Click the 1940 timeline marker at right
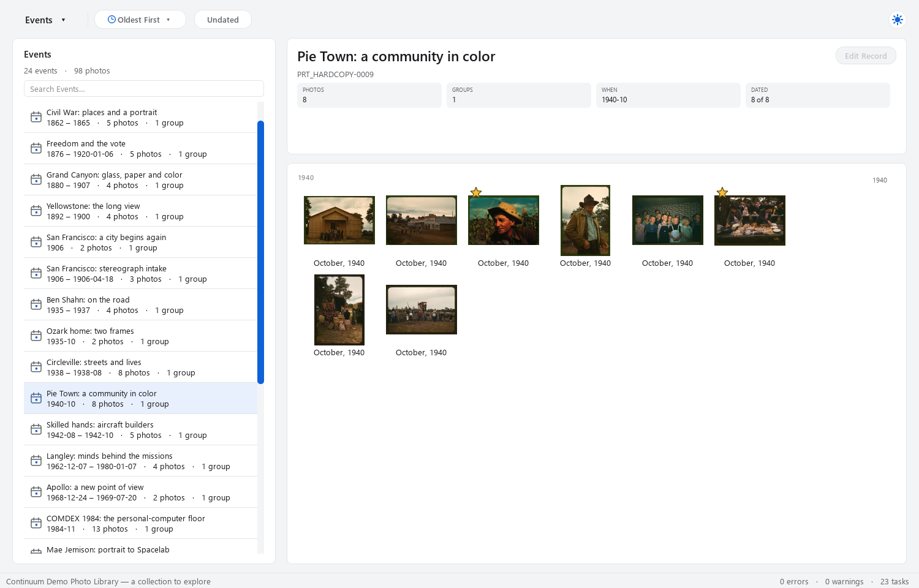The width and height of the screenshot is (919, 588). [x=880, y=180]
